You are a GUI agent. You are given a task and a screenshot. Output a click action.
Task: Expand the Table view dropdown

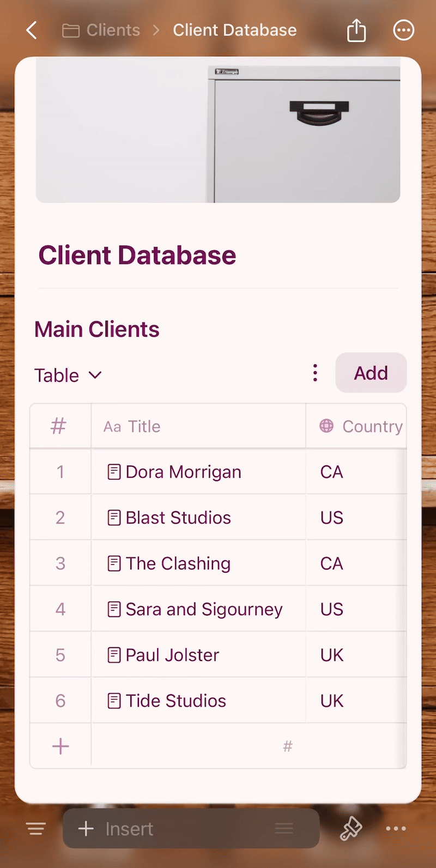tap(68, 375)
